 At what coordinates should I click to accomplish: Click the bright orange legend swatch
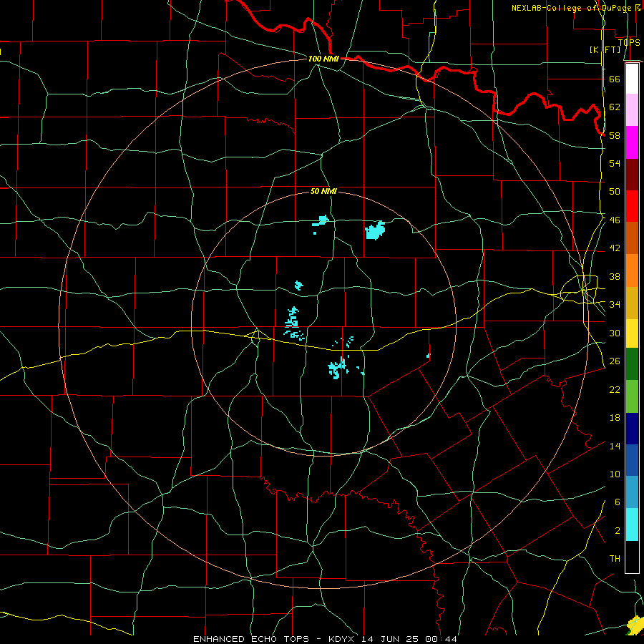coord(632,270)
